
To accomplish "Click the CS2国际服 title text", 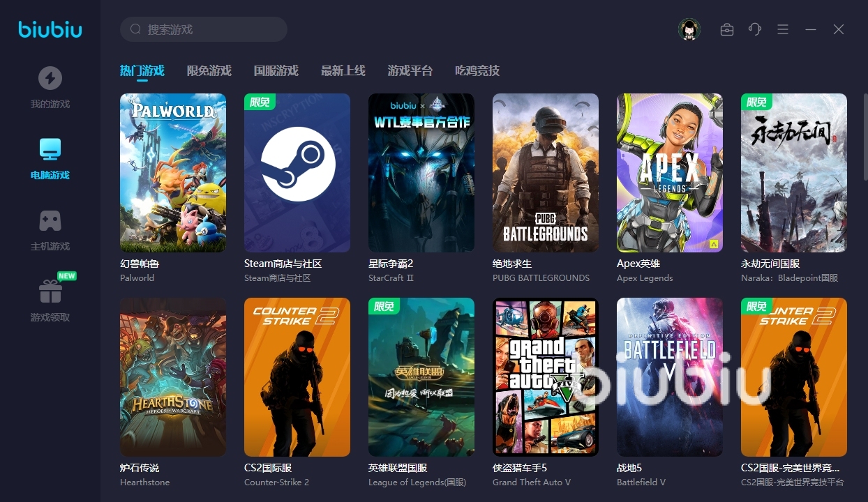I will coord(268,468).
